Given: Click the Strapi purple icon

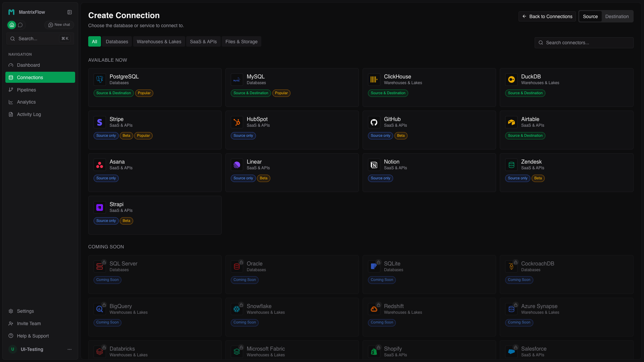Looking at the screenshot, I should point(100,207).
